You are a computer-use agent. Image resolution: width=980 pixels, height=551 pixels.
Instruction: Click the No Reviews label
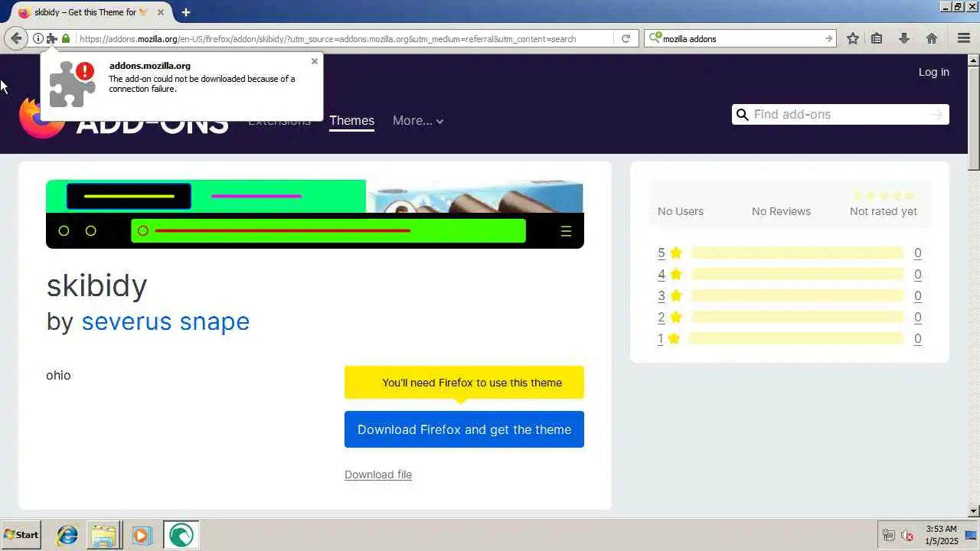click(781, 211)
